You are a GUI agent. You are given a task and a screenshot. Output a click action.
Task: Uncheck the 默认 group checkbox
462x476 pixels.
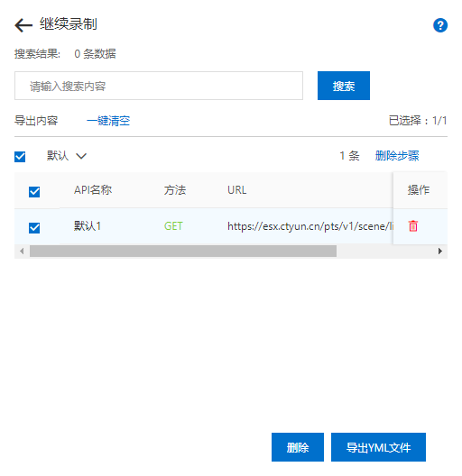[20, 157]
